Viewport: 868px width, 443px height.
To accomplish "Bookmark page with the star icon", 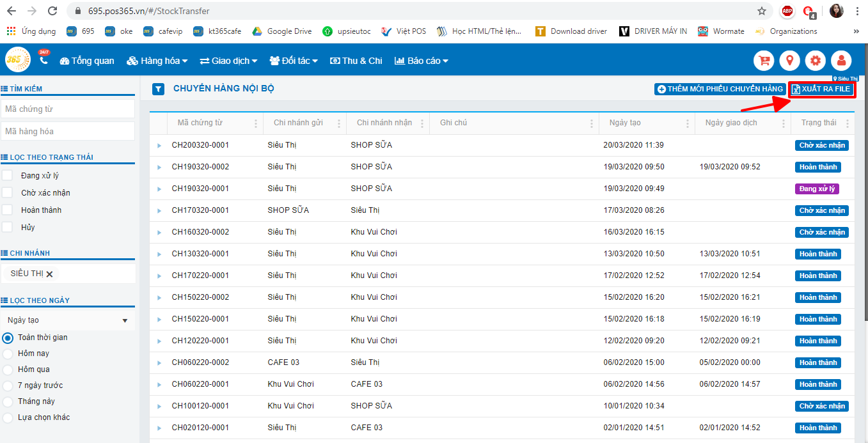I will coord(762,11).
